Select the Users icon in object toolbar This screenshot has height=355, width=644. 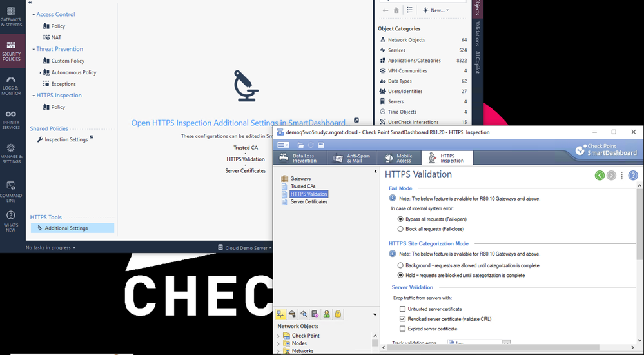[x=327, y=314]
